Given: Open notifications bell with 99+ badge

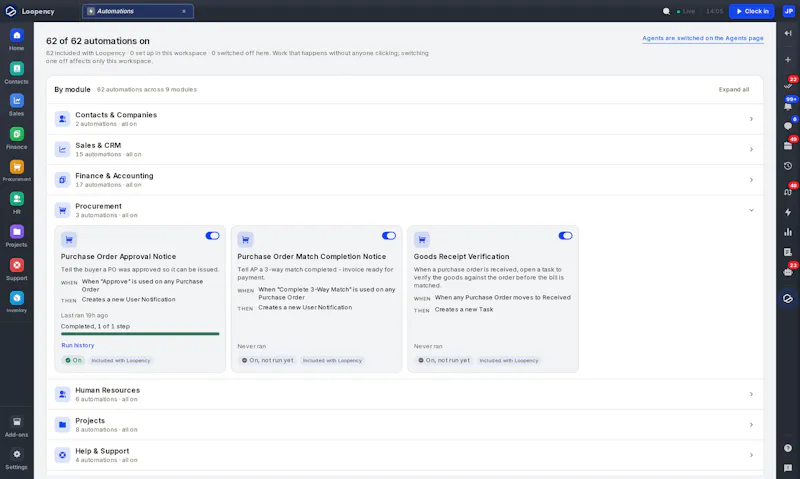Looking at the screenshot, I should (788, 106).
